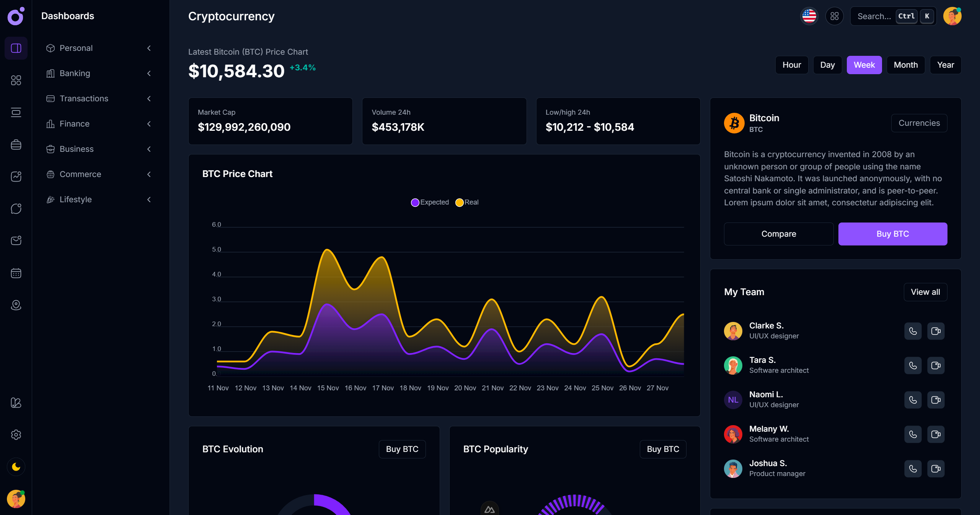980x515 pixels.
Task: Expand the Banking menu
Action: pyautogui.click(x=149, y=73)
